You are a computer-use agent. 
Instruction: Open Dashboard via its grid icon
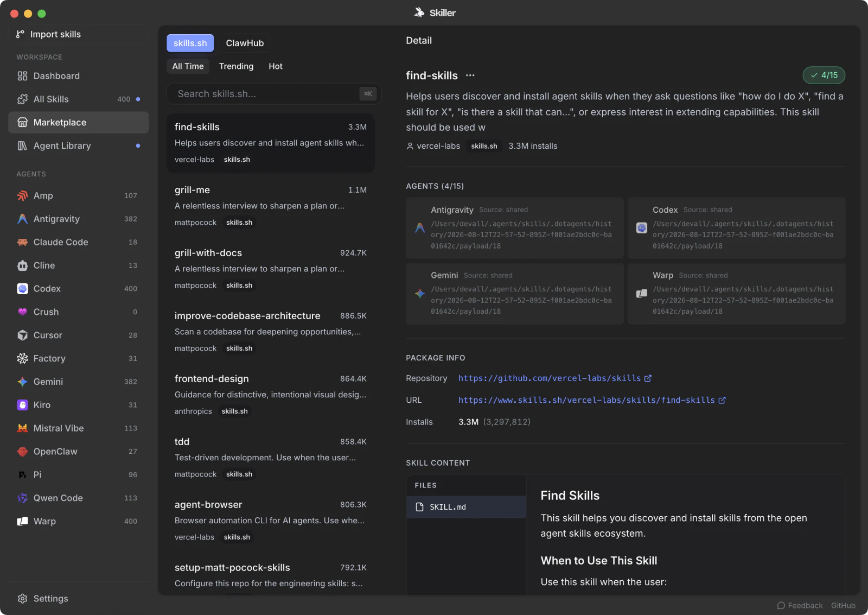coord(22,76)
